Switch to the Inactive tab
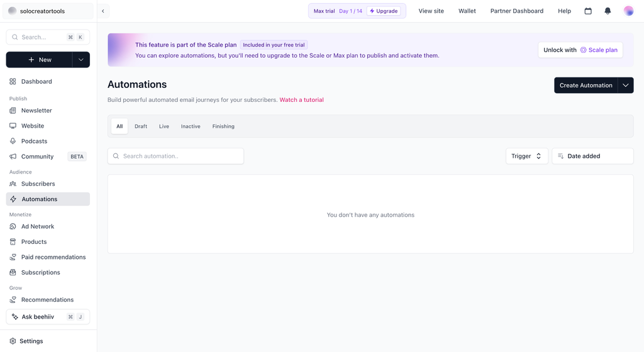 191,126
